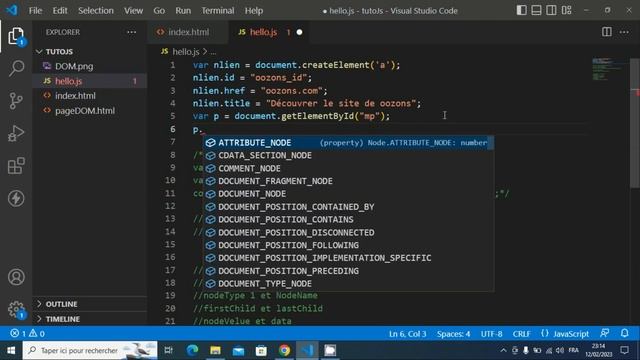Open the View menu
This screenshot has width=640, height=360.
tap(133, 11)
